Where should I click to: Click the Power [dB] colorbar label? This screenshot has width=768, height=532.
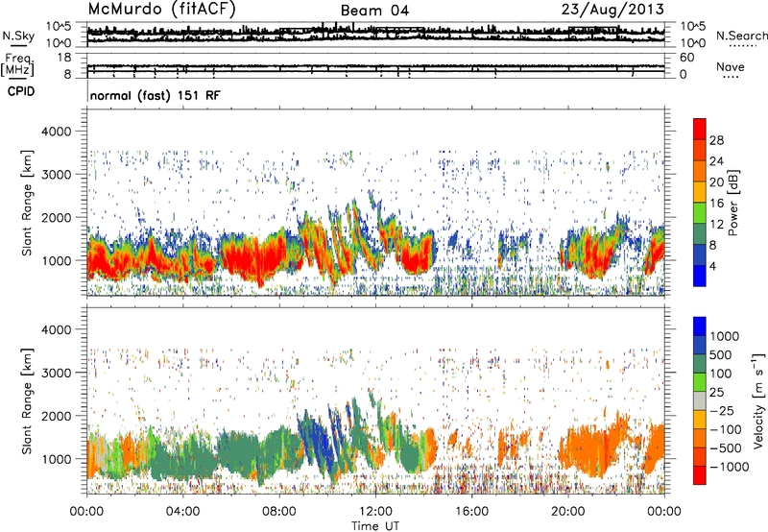tap(732, 203)
